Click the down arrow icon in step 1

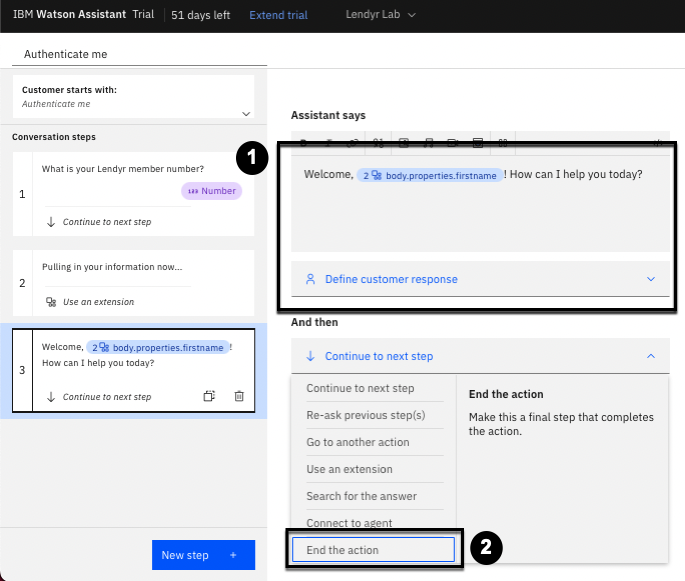tap(51, 222)
